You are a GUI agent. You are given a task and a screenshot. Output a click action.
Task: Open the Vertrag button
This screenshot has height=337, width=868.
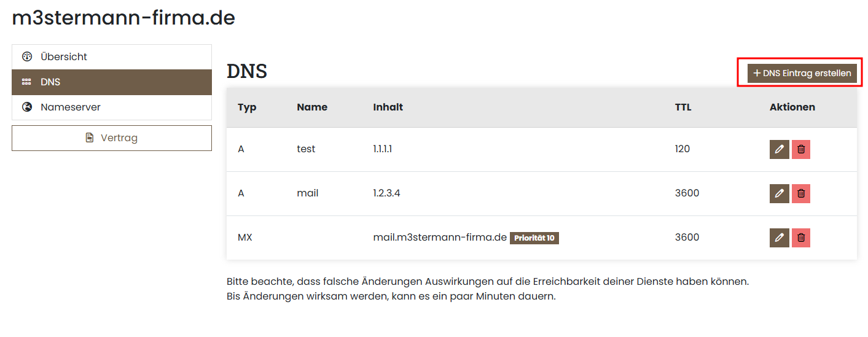[x=112, y=138]
